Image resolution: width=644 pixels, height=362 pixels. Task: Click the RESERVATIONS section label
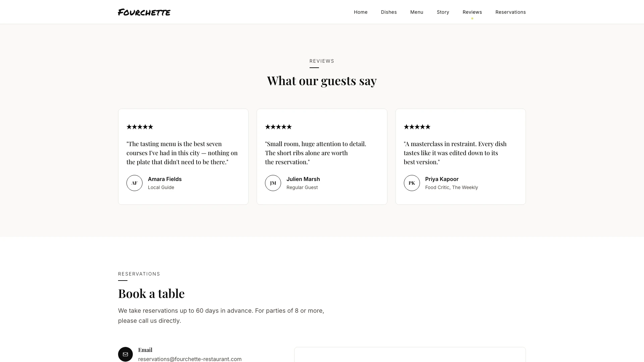click(139, 274)
